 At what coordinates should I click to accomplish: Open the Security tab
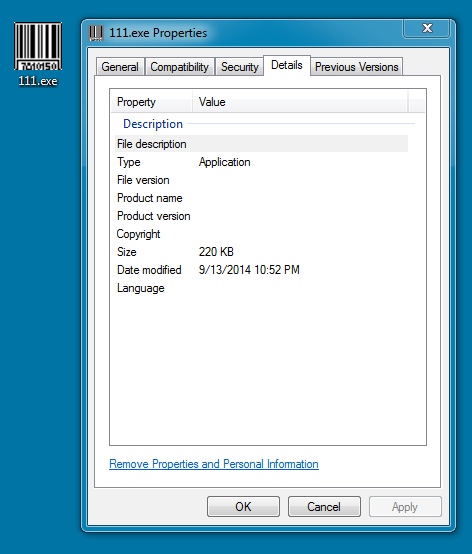tap(240, 67)
